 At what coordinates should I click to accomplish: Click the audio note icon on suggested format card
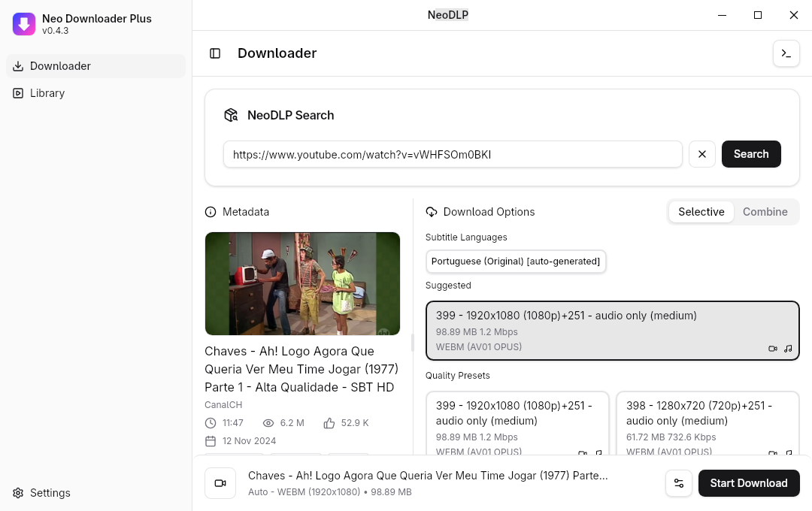[x=788, y=348]
